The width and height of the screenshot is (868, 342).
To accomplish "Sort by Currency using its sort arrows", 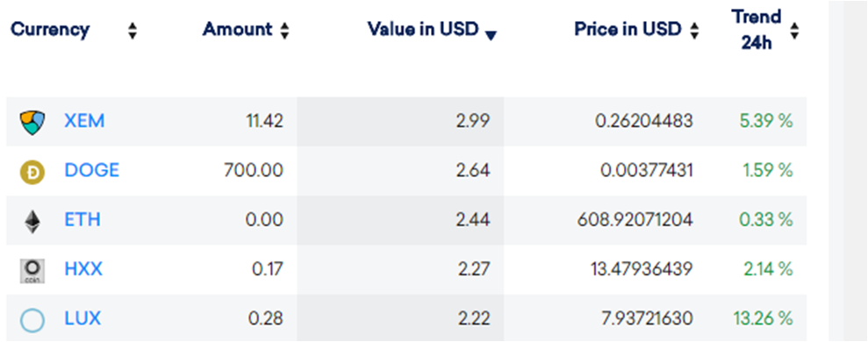I will click(133, 31).
